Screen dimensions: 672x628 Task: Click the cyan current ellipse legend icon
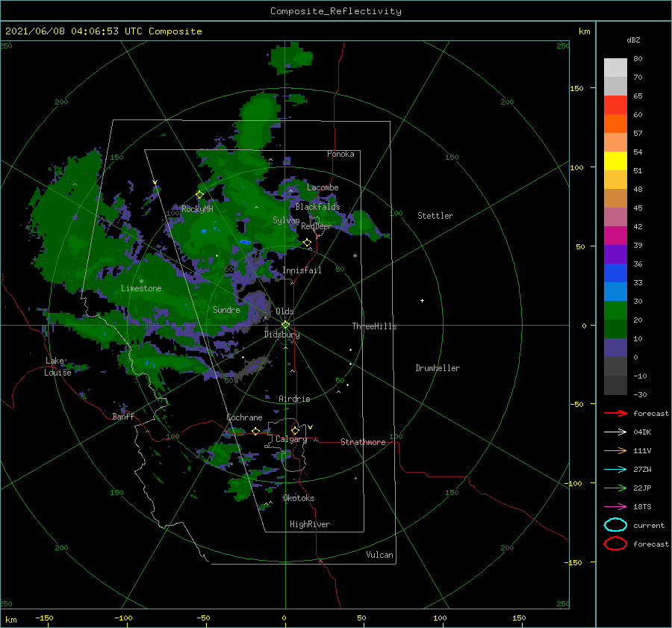tap(615, 525)
